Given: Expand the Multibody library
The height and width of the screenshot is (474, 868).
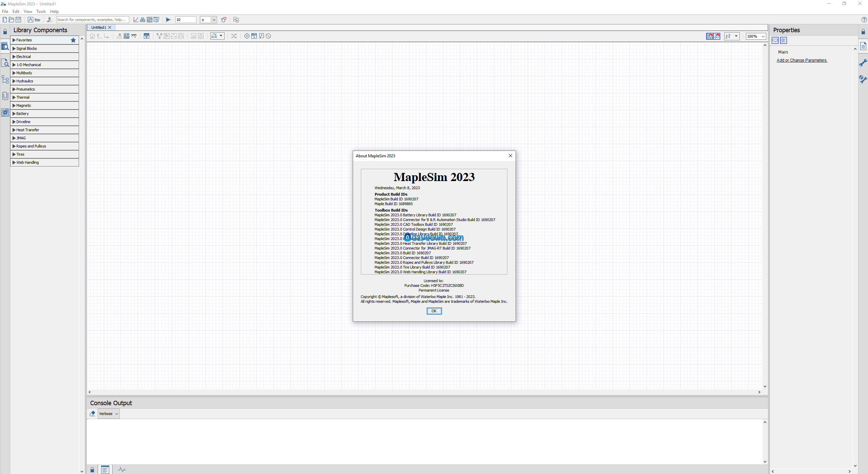Looking at the screenshot, I should (44, 73).
